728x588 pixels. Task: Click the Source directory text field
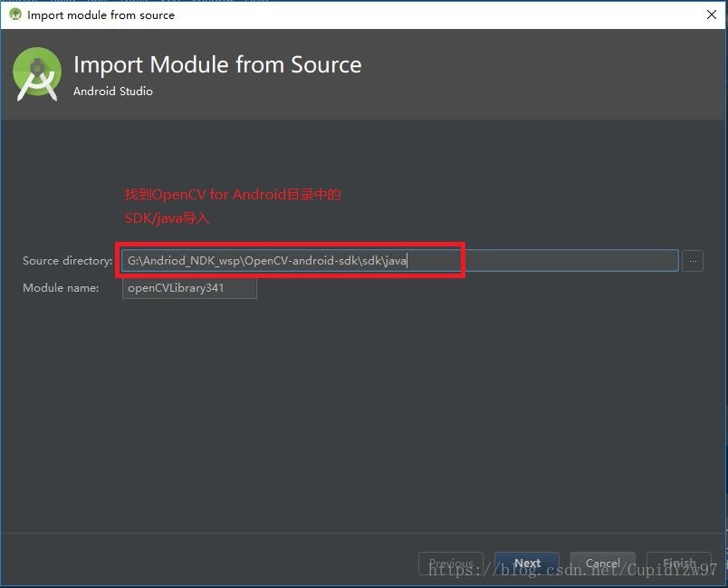click(399, 261)
